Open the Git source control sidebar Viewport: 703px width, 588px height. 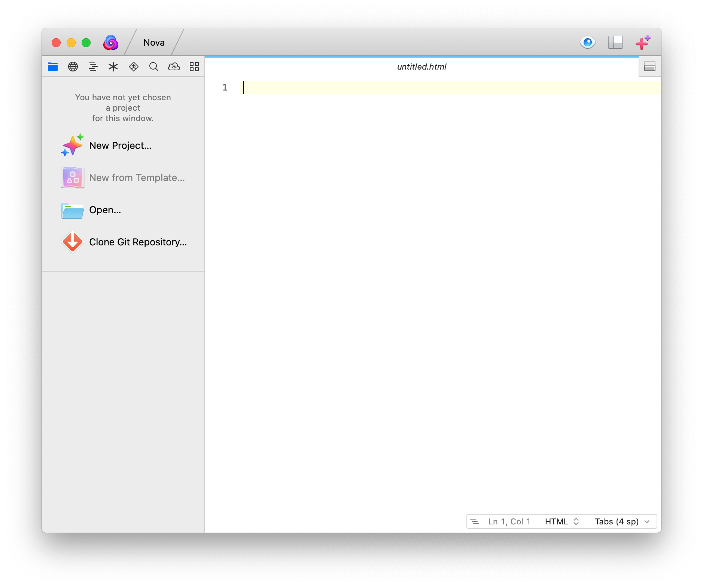133,67
